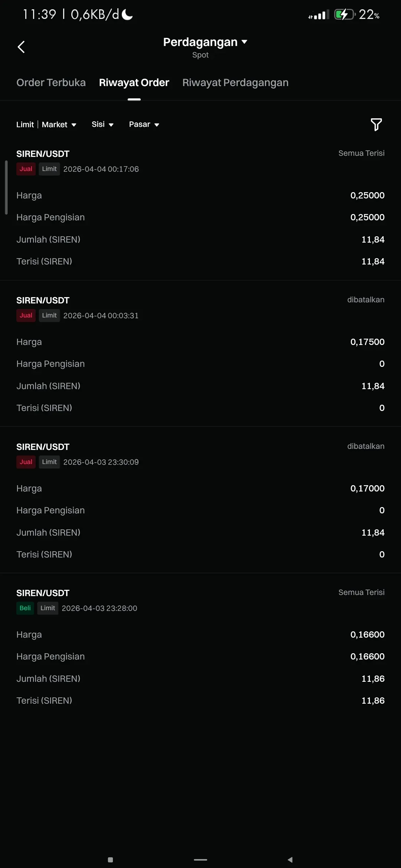
Task: Tap the Android recent apps square
Action: 110,859
